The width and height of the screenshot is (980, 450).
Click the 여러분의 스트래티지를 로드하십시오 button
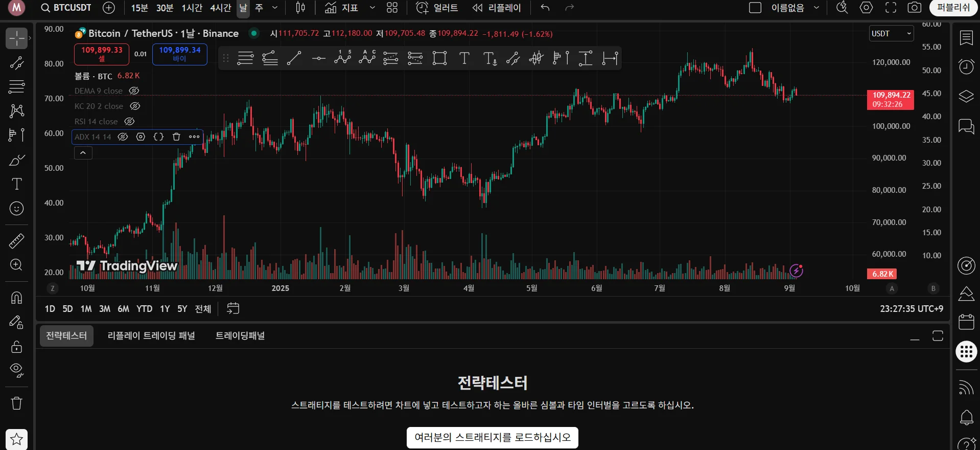coord(493,438)
